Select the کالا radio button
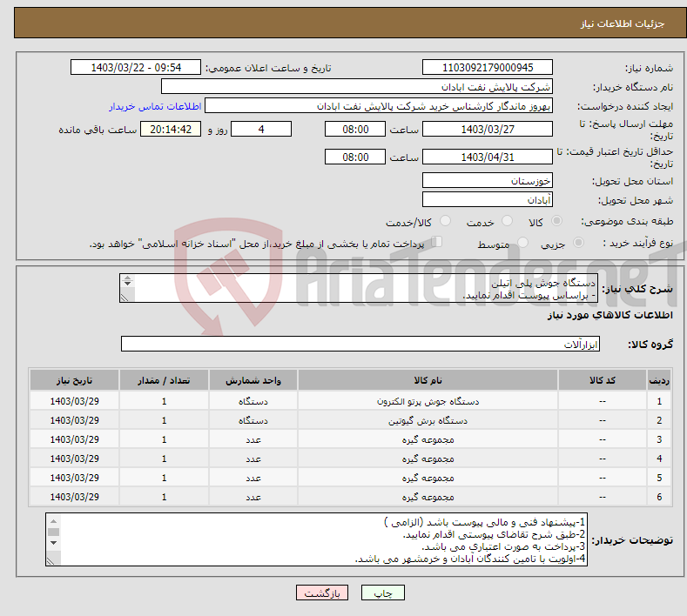This screenshot has width=687, height=616. coord(556,221)
